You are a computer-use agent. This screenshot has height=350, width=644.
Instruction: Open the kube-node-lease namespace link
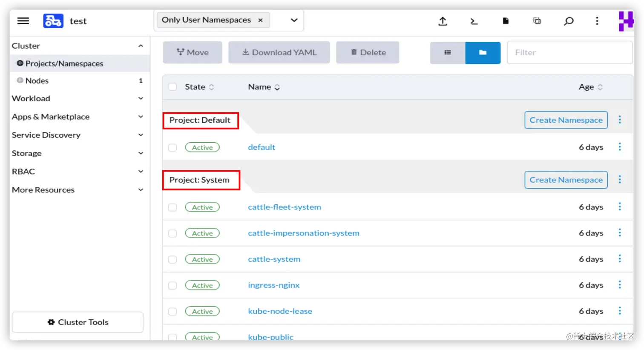point(280,311)
